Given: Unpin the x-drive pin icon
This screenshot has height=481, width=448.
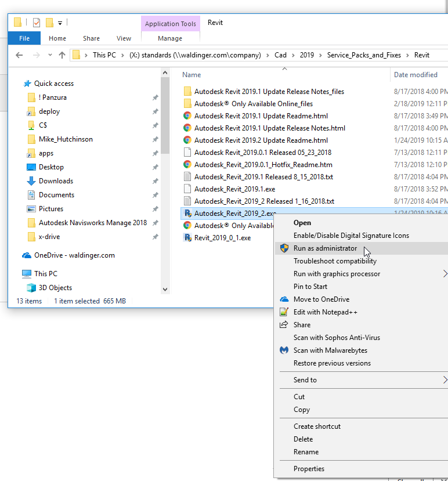Looking at the screenshot, I should [156, 237].
